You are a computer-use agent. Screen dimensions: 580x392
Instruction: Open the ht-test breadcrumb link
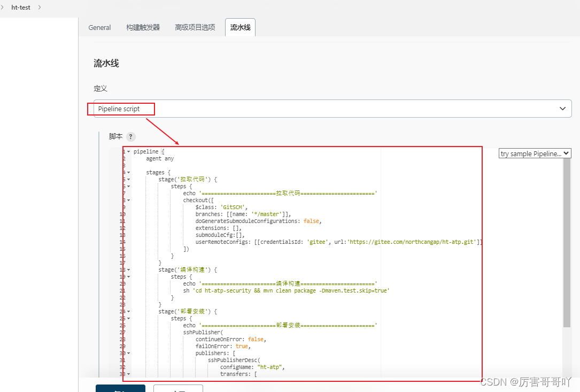point(21,7)
